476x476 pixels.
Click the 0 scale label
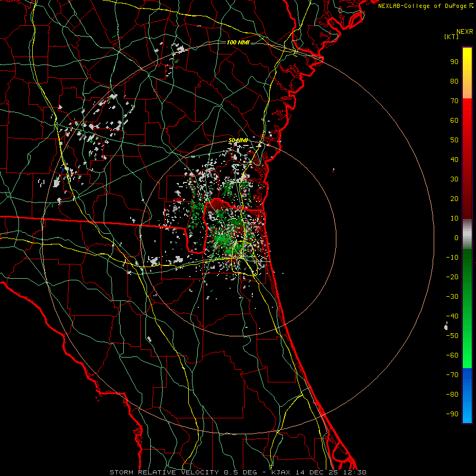coord(456,238)
